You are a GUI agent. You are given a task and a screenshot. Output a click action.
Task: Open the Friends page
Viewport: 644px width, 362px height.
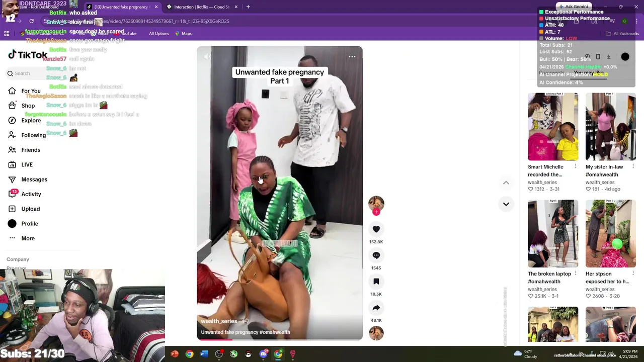tap(24, 150)
